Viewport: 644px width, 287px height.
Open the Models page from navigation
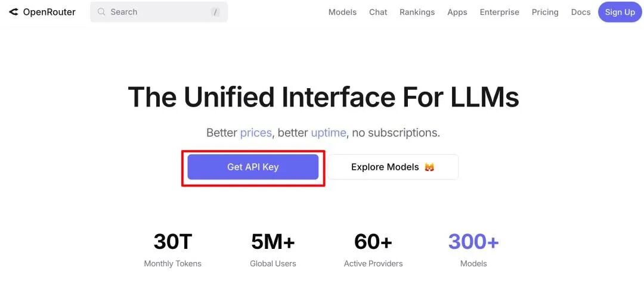(x=342, y=13)
